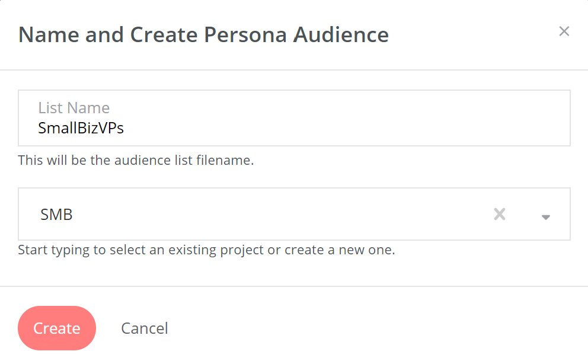Click the Name and Create Persona Audience title
This screenshot has height=364, width=588.
(203, 34)
